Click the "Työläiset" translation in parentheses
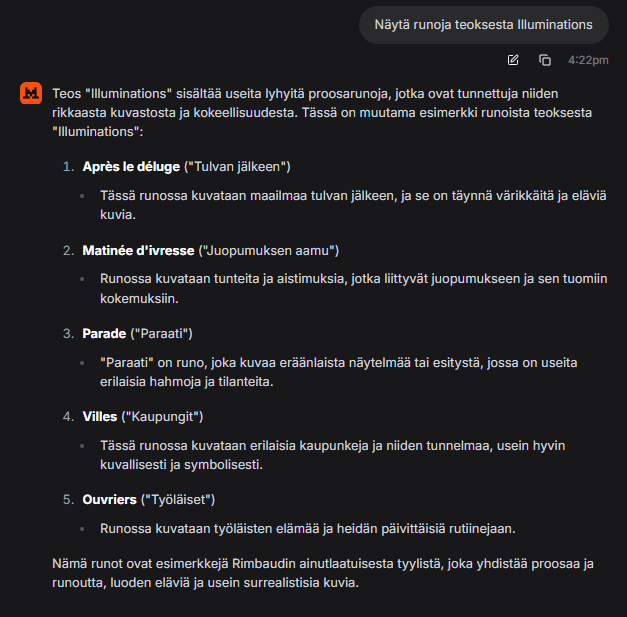Image resolution: width=627 pixels, height=617 pixels. coord(178,498)
